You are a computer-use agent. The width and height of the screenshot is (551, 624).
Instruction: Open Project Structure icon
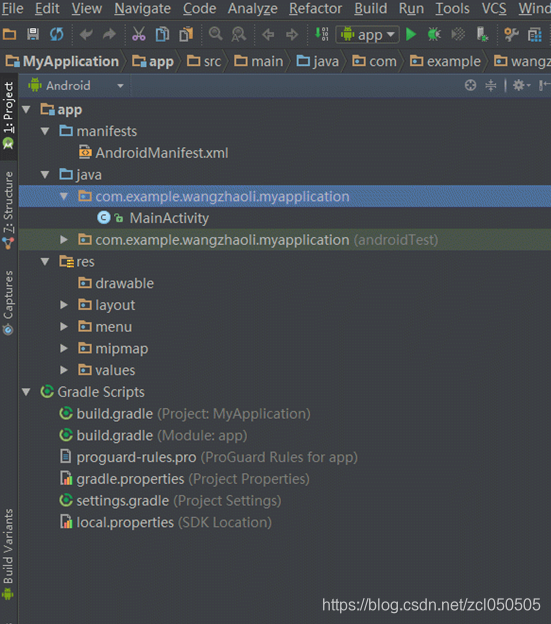pos(535,35)
